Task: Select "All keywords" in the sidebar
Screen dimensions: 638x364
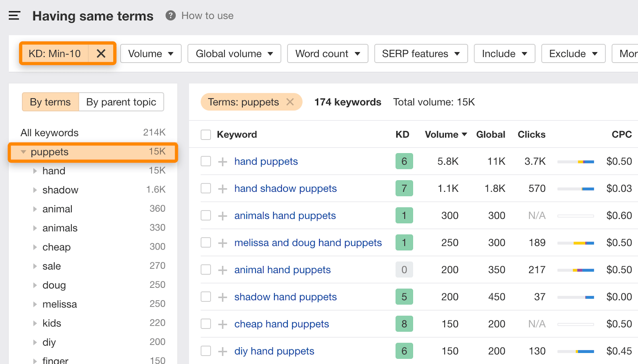Action: click(x=49, y=132)
